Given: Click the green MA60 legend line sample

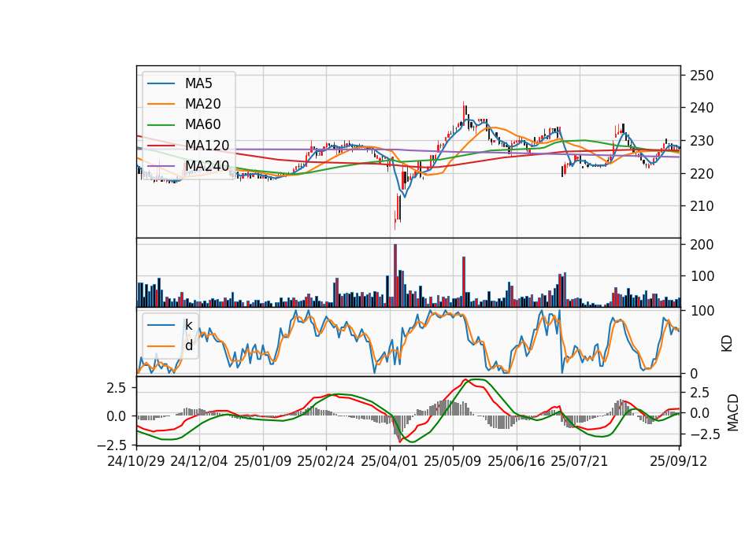Looking at the screenshot, I should click(161, 125).
